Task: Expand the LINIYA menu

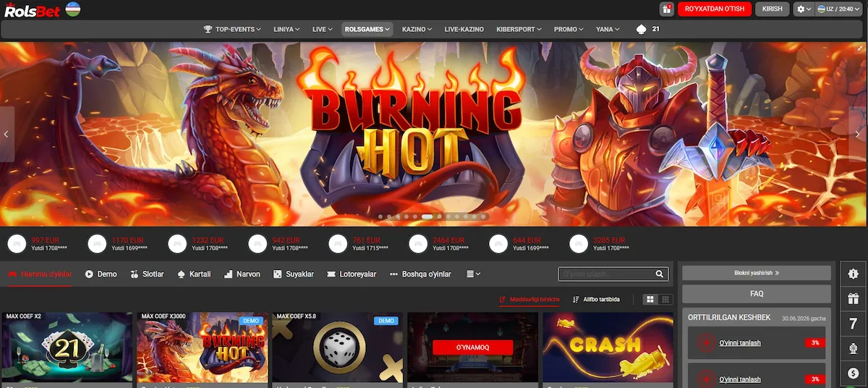Action: tap(287, 30)
